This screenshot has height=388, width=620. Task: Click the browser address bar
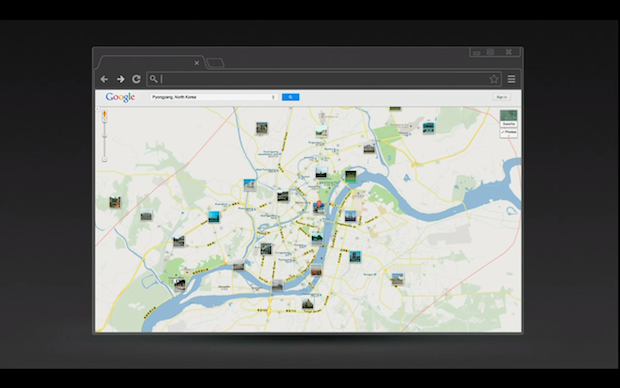click(x=324, y=79)
